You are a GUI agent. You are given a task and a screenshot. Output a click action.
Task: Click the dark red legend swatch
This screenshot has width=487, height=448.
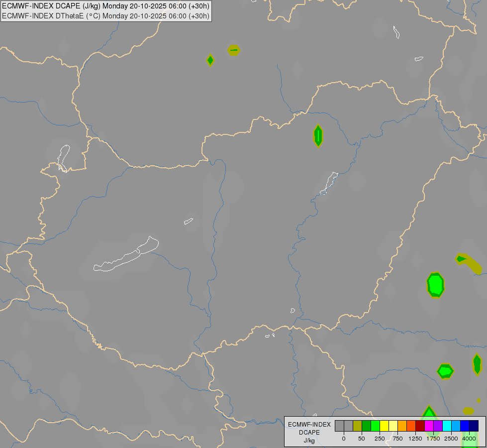tap(420, 426)
